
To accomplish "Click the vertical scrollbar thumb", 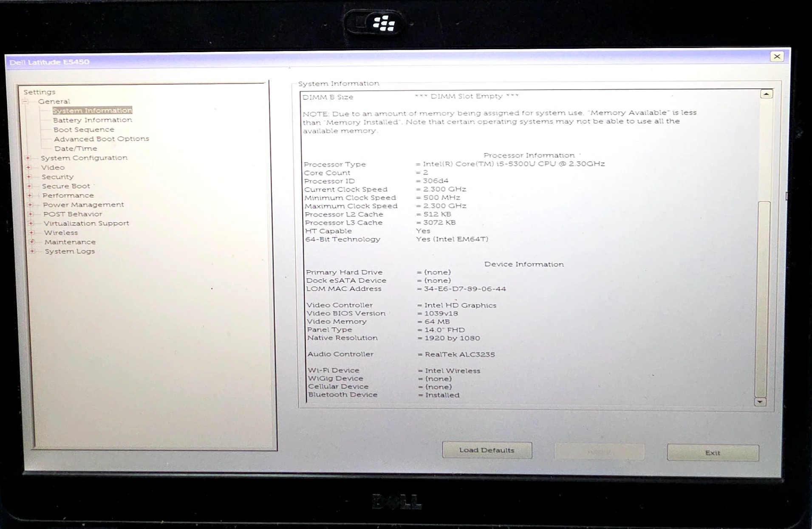I will tap(763, 298).
